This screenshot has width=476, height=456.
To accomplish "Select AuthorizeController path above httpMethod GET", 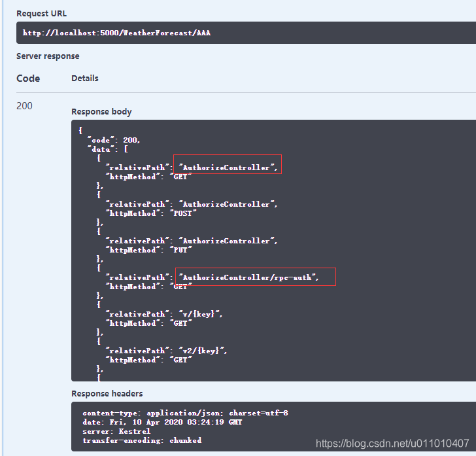I will pyautogui.click(x=228, y=167).
